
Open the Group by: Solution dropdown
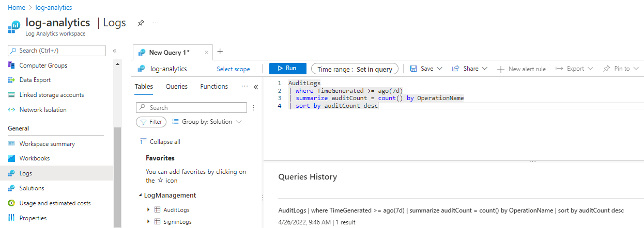pos(207,122)
